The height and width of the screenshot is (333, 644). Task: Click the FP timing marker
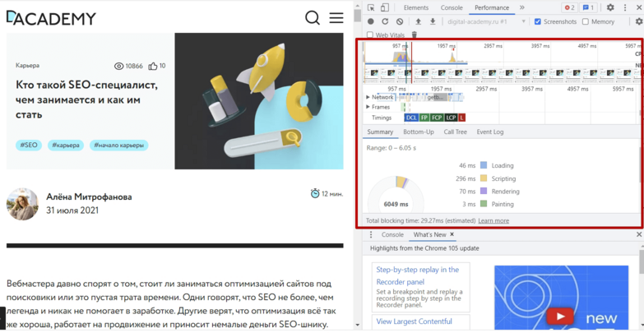pos(424,118)
